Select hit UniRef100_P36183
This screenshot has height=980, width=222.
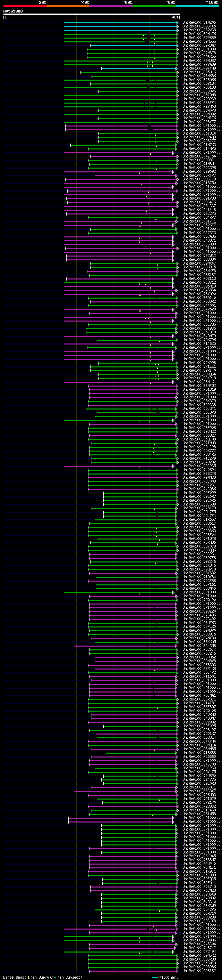click(x=199, y=88)
